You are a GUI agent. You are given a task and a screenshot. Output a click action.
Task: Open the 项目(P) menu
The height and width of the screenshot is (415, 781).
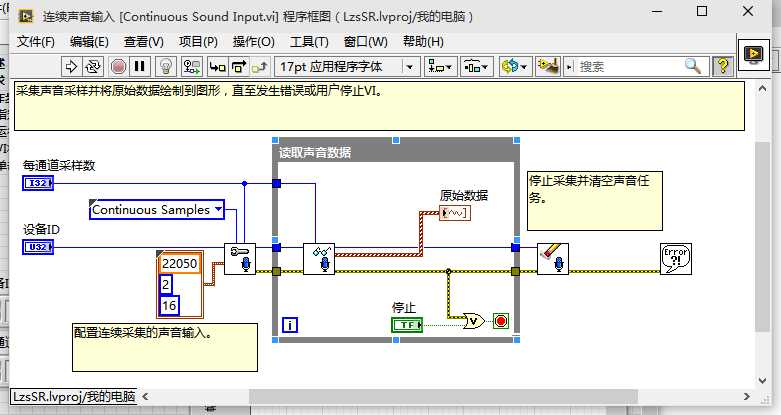tap(198, 41)
